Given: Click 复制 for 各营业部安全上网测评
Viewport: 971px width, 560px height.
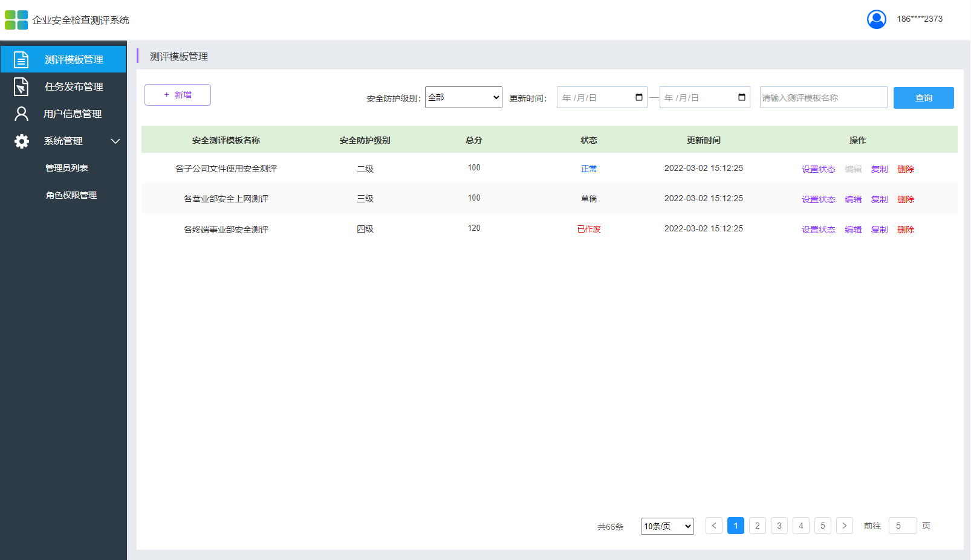Looking at the screenshot, I should coord(880,199).
